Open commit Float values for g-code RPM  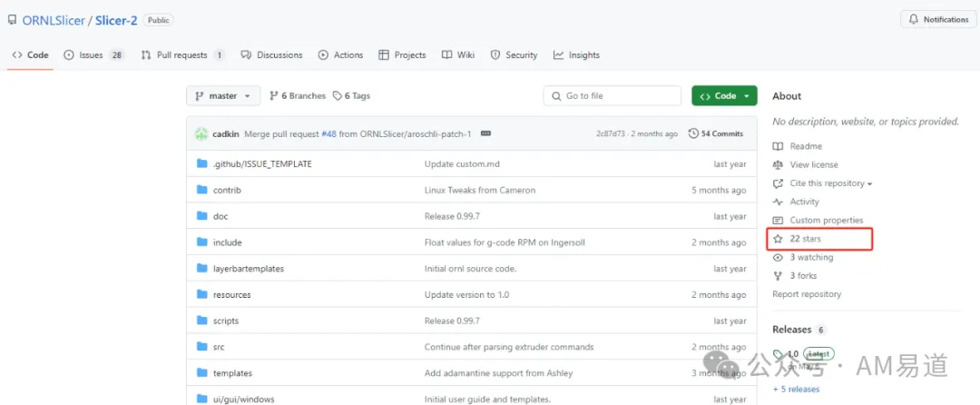click(x=505, y=242)
